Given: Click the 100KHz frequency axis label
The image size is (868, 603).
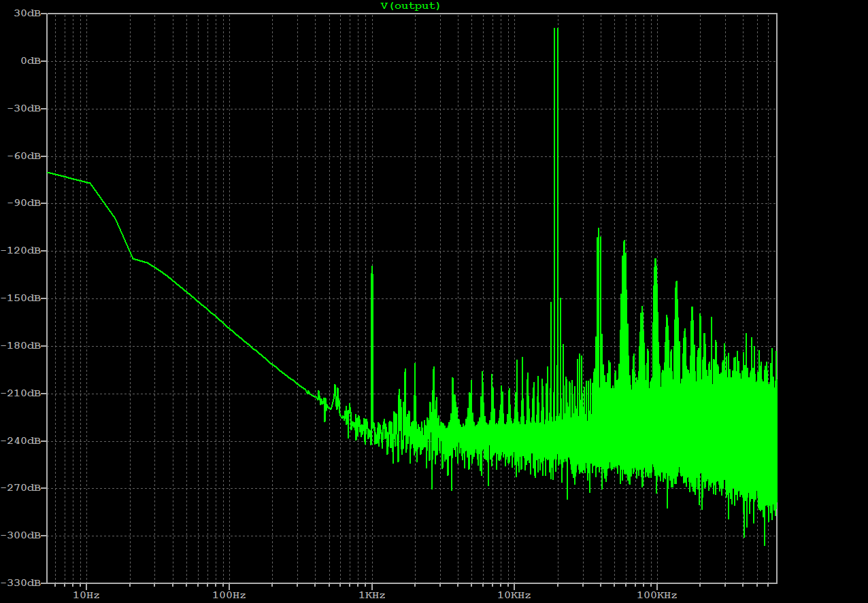Looking at the screenshot, I should (656, 596).
